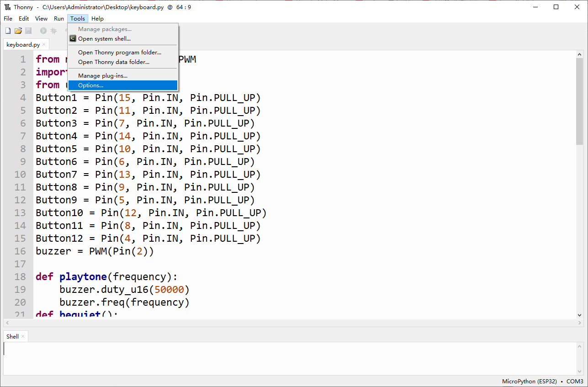Click the Button6 = Pin(6 code line
This screenshot has height=387, width=588.
pyautogui.click(x=145, y=162)
